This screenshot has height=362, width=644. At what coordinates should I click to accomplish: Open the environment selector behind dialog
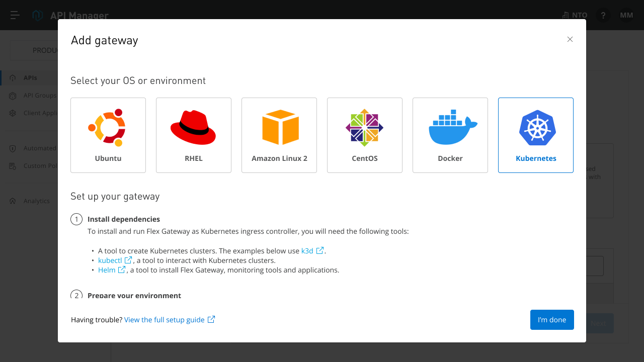point(34,50)
